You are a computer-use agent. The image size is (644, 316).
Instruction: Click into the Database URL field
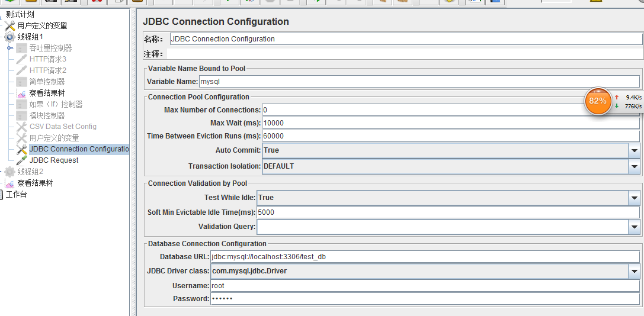[x=424, y=257]
